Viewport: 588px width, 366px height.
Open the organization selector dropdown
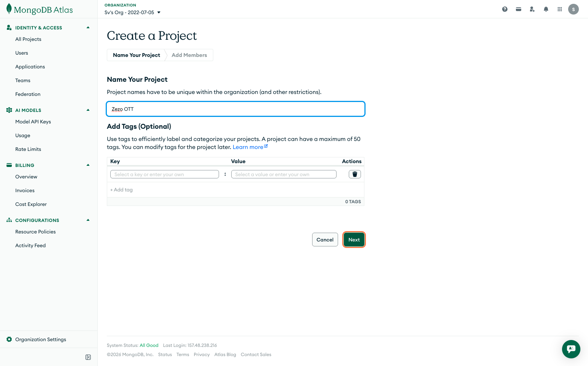[x=132, y=12]
